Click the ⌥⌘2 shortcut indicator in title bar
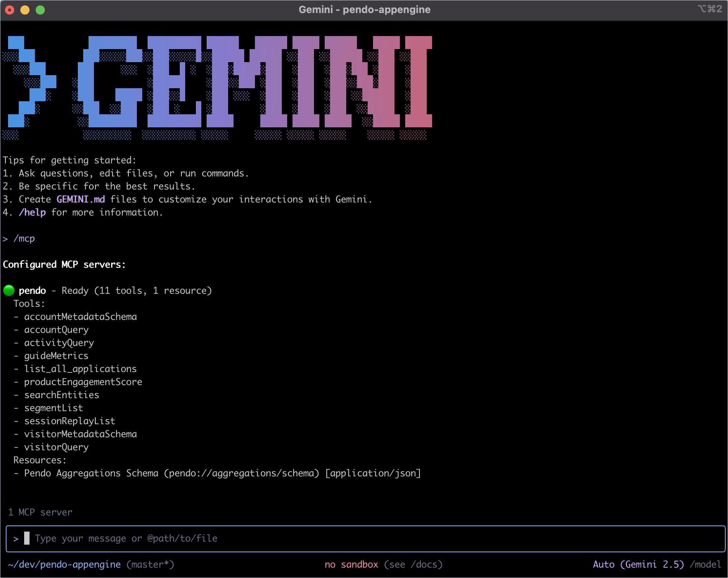 coord(710,9)
